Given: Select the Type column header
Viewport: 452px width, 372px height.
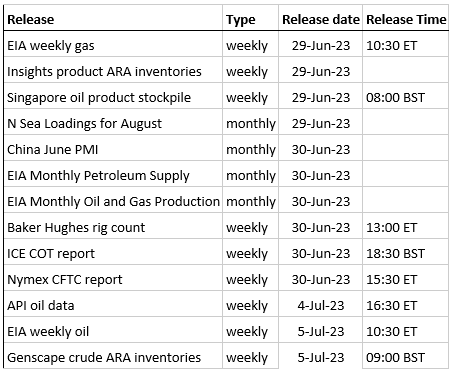Looking at the screenshot, I should click(250, 19).
